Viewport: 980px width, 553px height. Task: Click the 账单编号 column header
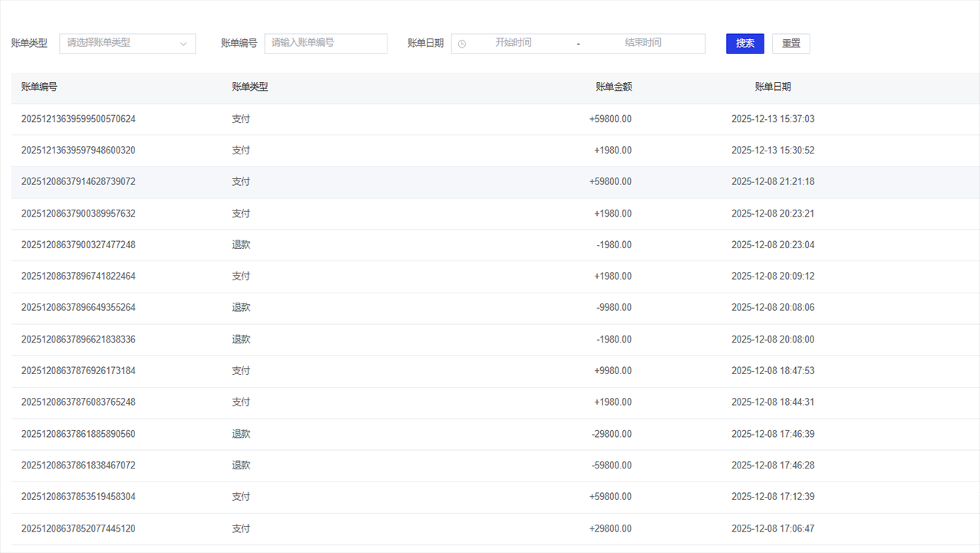click(39, 87)
